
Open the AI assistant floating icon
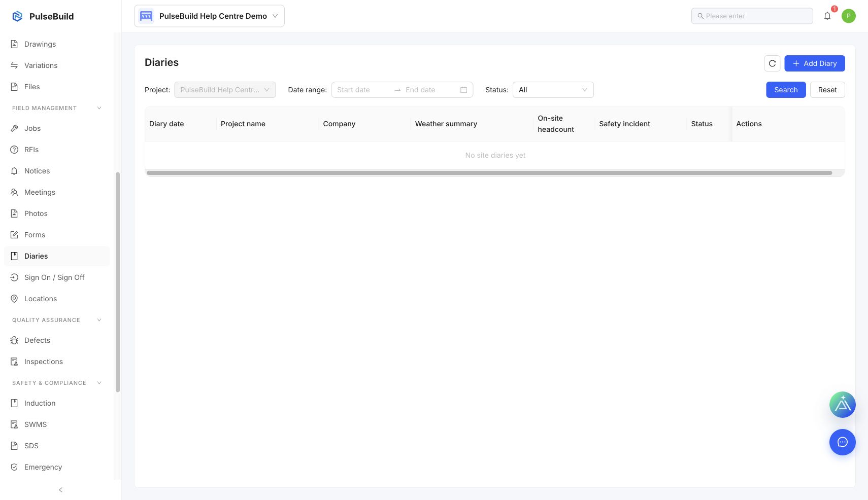[842, 405]
